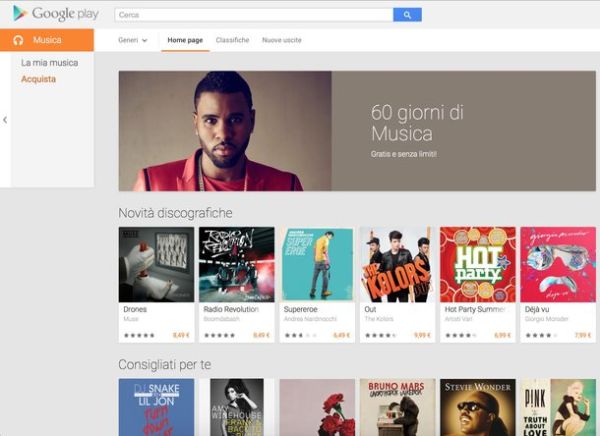This screenshot has width=600, height=436.
Task: Switch to the Classifiche tab
Action: [x=232, y=40]
